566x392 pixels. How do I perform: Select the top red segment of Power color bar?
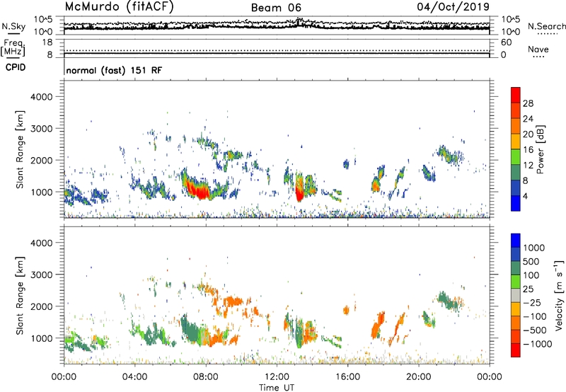point(516,96)
